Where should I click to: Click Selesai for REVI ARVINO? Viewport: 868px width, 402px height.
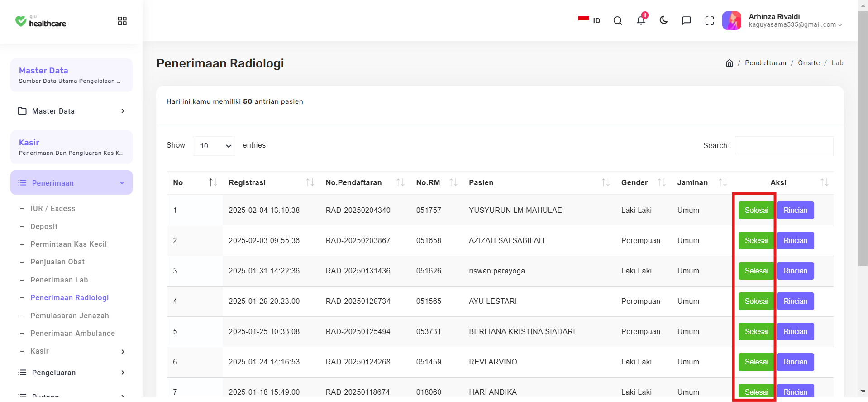pyautogui.click(x=756, y=362)
